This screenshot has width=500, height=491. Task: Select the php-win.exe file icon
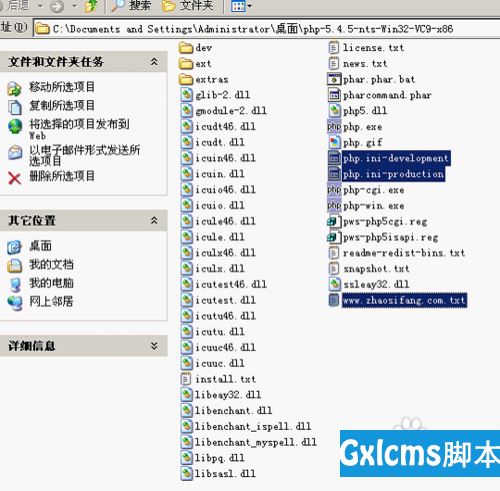pos(334,205)
